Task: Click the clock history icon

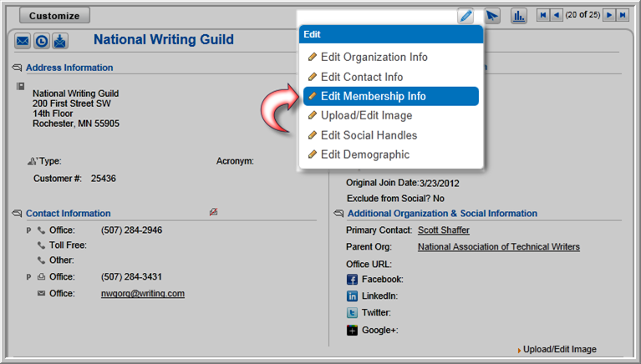Action: [x=41, y=41]
